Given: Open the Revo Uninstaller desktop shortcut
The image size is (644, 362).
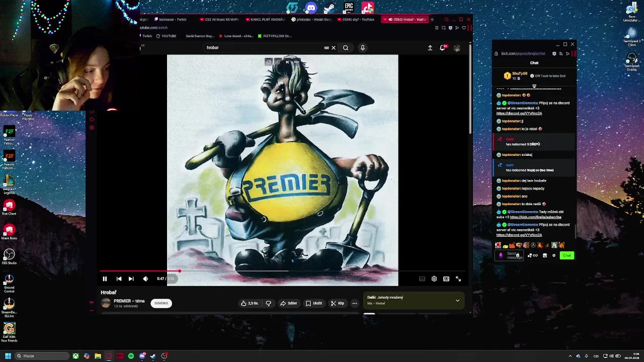Looking at the screenshot, I should point(631,12).
